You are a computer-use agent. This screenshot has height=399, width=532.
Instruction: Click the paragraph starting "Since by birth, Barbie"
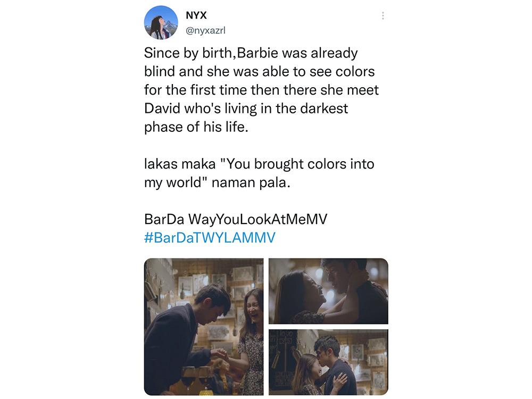[261, 90]
